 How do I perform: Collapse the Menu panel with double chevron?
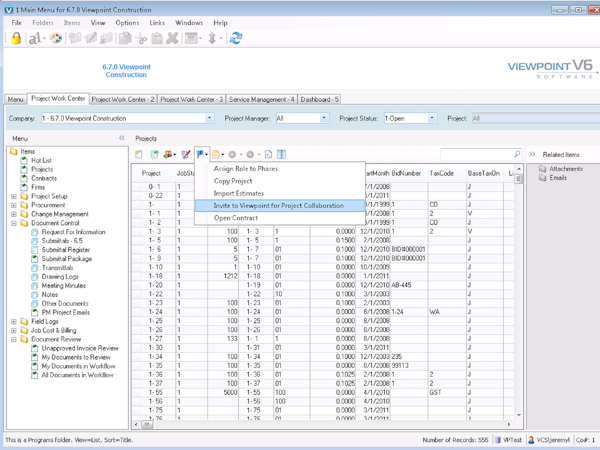pos(122,138)
